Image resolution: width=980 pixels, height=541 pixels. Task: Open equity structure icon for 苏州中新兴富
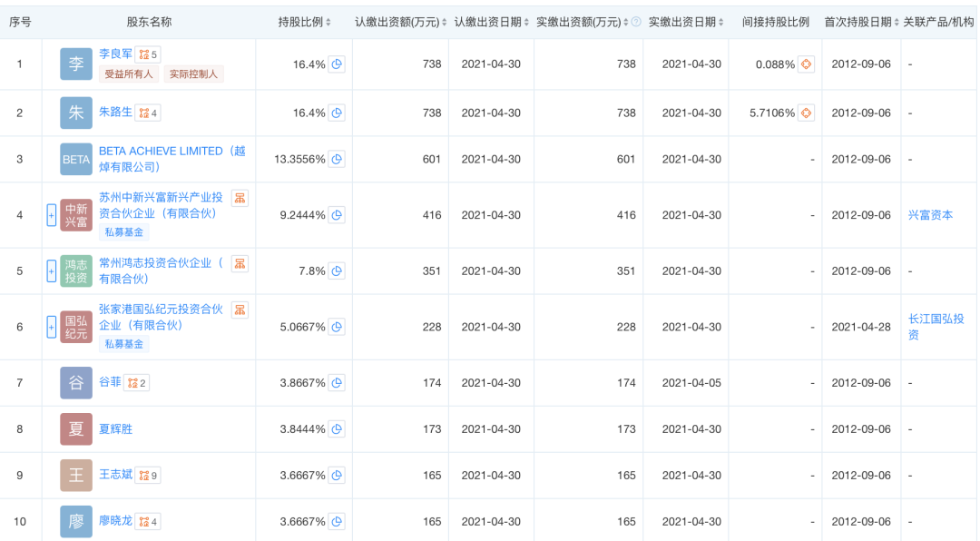pos(240,198)
